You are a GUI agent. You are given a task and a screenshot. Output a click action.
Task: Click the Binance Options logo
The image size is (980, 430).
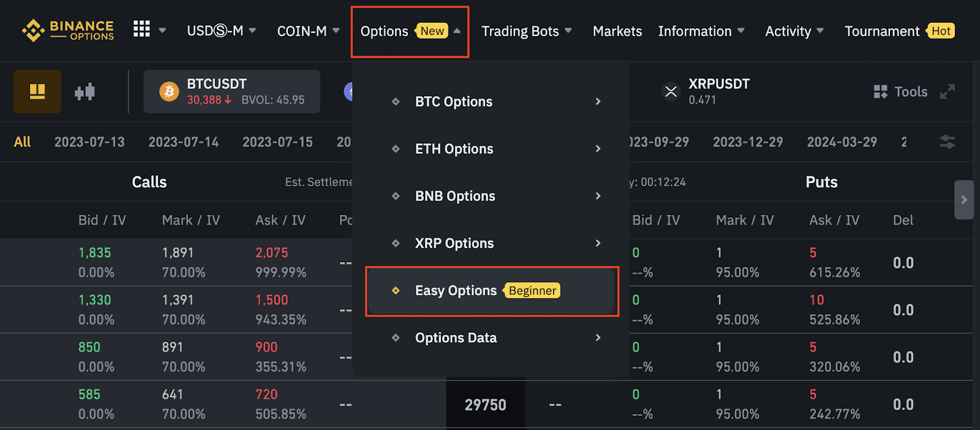(x=67, y=30)
